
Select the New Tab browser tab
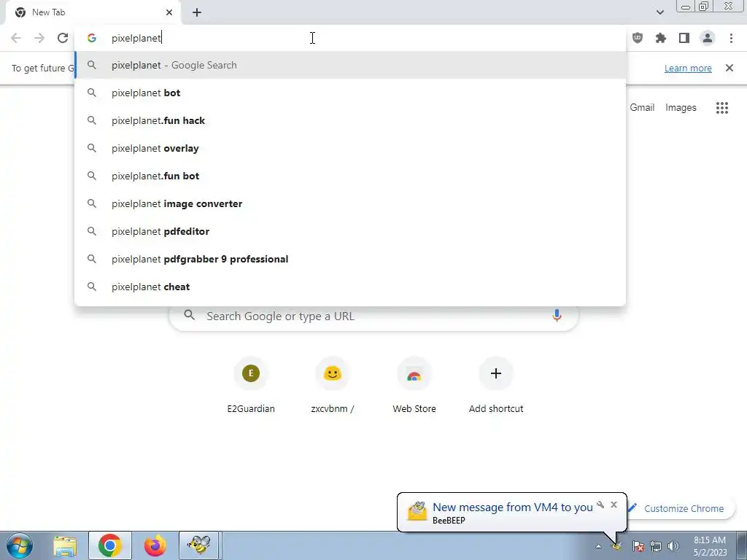point(93,12)
